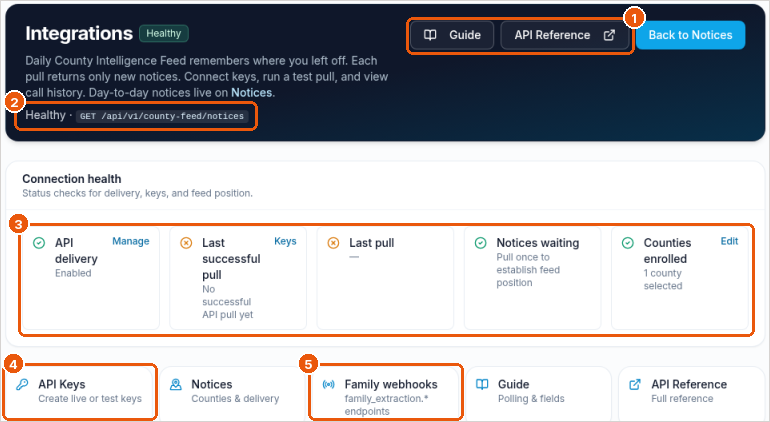Click the Healthy badge next to Integrations
The image size is (770, 422).
pyautogui.click(x=164, y=33)
